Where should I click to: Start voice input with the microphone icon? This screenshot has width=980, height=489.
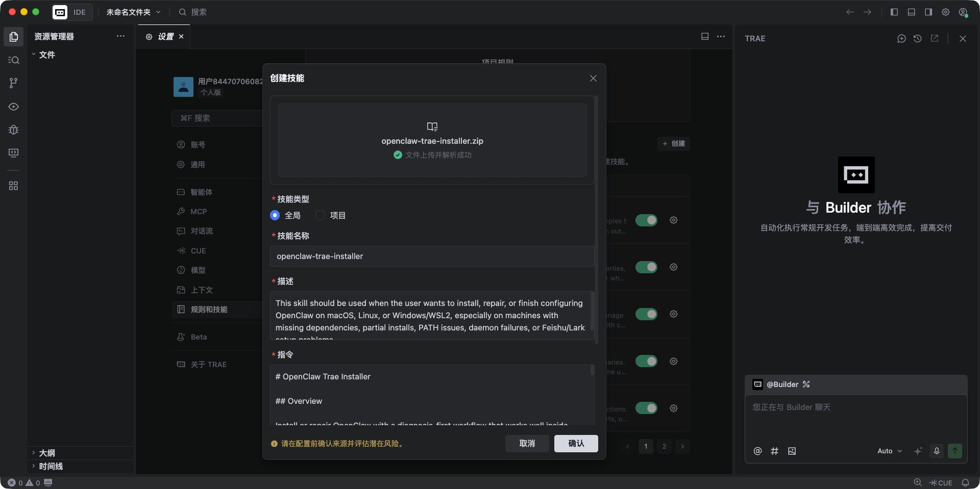click(937, 451)
